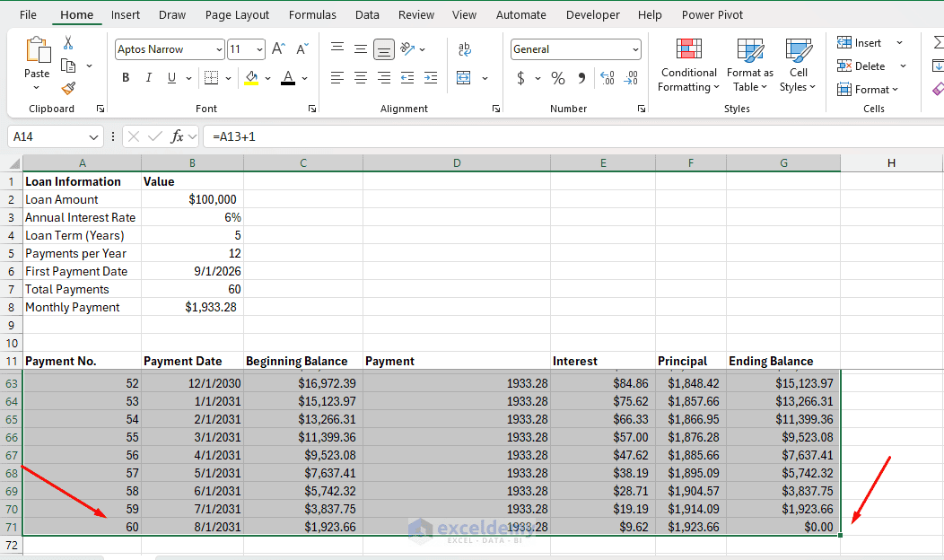Open Number format dialog launcher

pos(642,109)
